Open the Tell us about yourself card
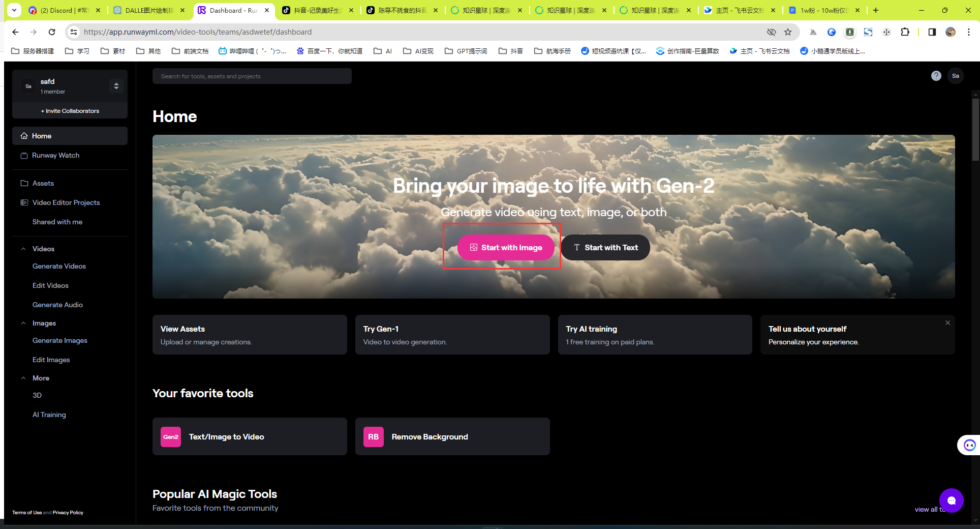Viewport: 980px width, 529px height. pyautogui.click(x=857, y=335)
